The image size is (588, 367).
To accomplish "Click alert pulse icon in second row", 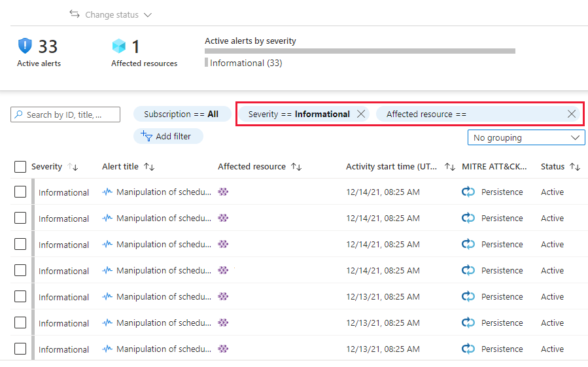I will (x=107, y=218).
